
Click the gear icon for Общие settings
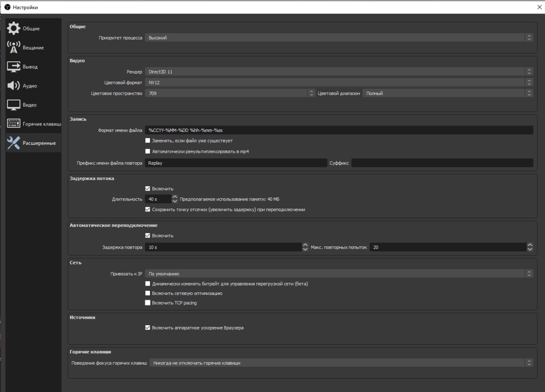pos(13,29)
